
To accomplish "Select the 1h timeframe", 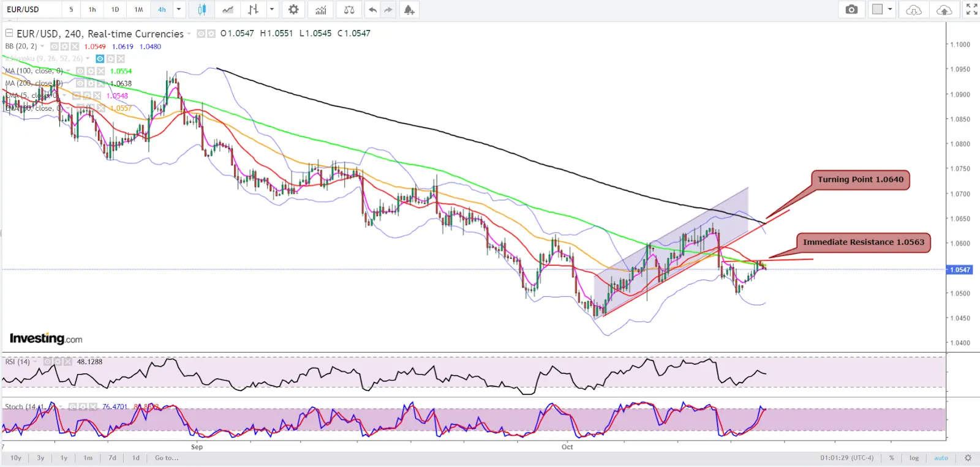I will click(x=92, y=10).
